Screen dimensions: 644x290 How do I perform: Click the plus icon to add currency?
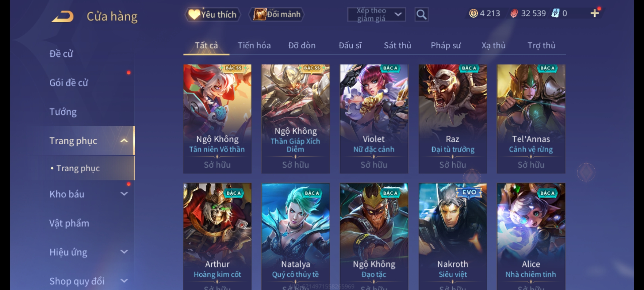click(595, 13)
